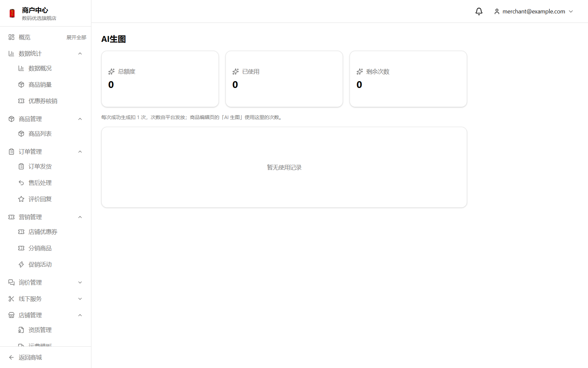Click the notification bell icon
Screen dimensions: 588x368
(x=479, y=11)
